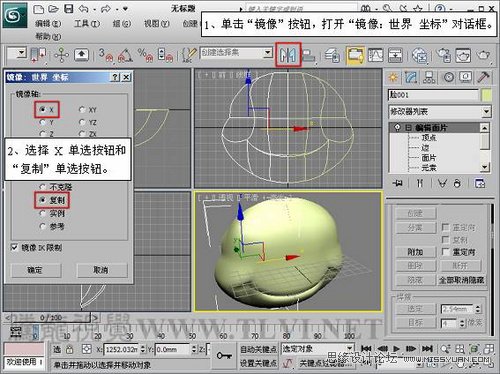
Task: Open the 视图(V) menu
Action: (x=157, y=24)
